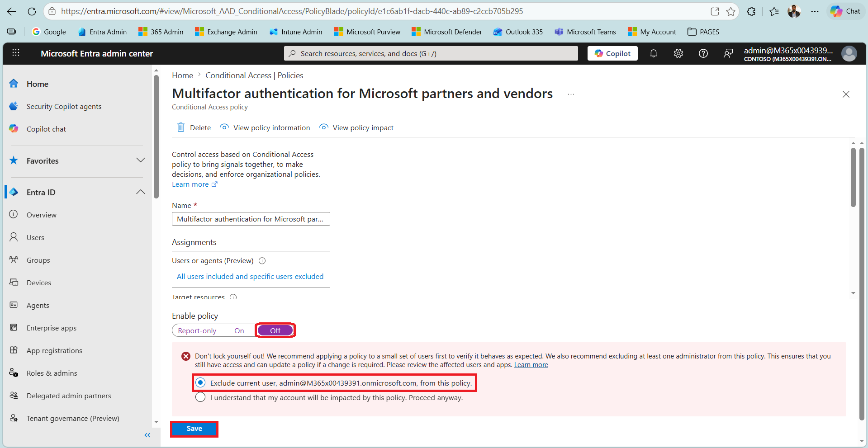This screenshot has width=868, height=448.
Task: Open Users in the sidebar
Action: coord(35,238)
